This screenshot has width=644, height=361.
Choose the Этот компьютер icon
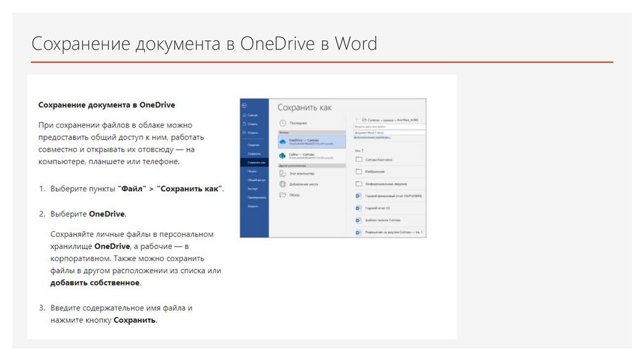coord(282,174)
